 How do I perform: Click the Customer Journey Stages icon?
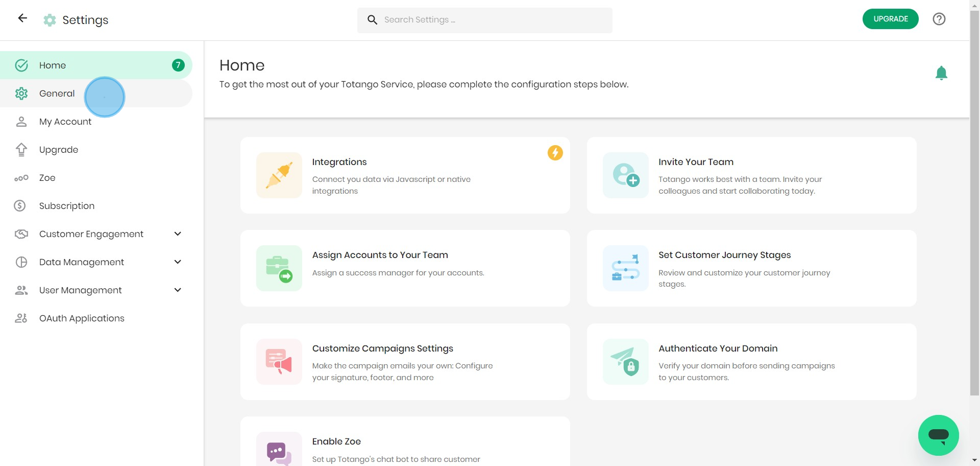click(626, 268)
